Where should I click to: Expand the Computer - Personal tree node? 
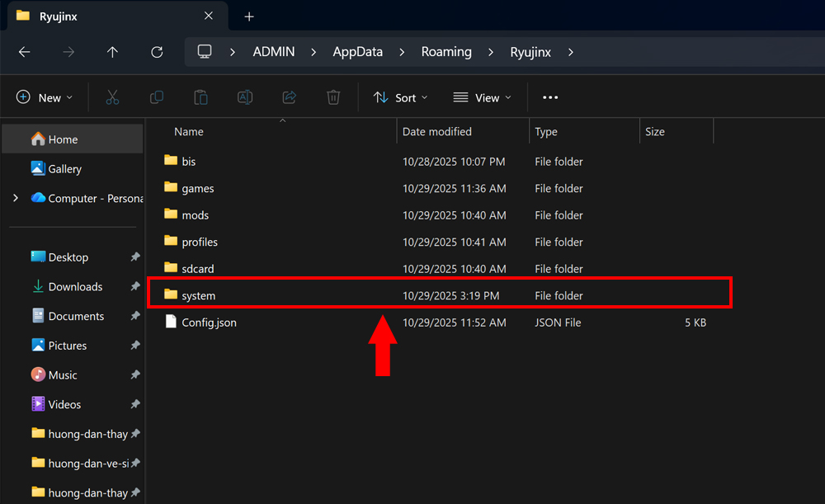[x=16, y=198]
